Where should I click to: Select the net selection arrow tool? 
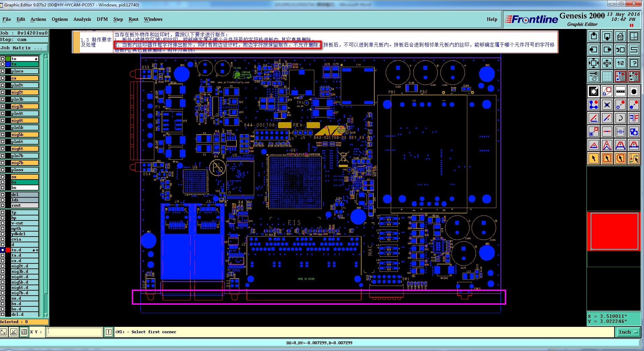[634, 158]
